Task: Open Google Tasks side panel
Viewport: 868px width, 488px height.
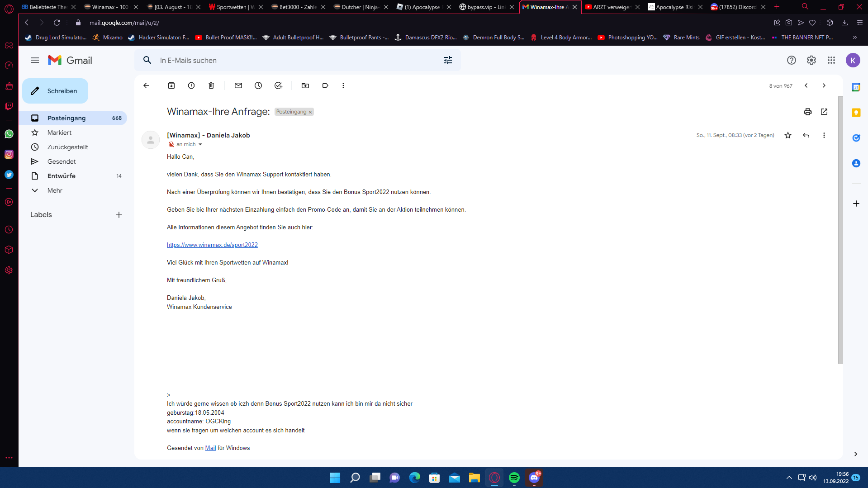Action: pyautogui.click(x=856, y=138)
